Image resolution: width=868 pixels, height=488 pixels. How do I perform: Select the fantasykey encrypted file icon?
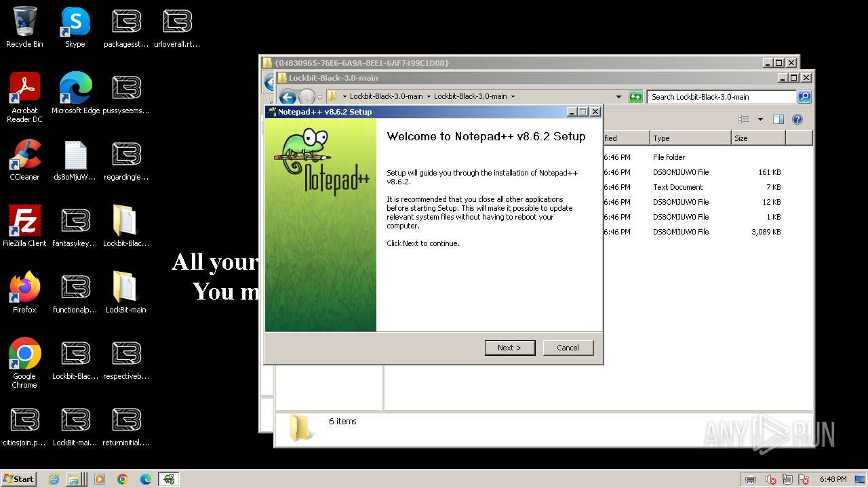75,226
